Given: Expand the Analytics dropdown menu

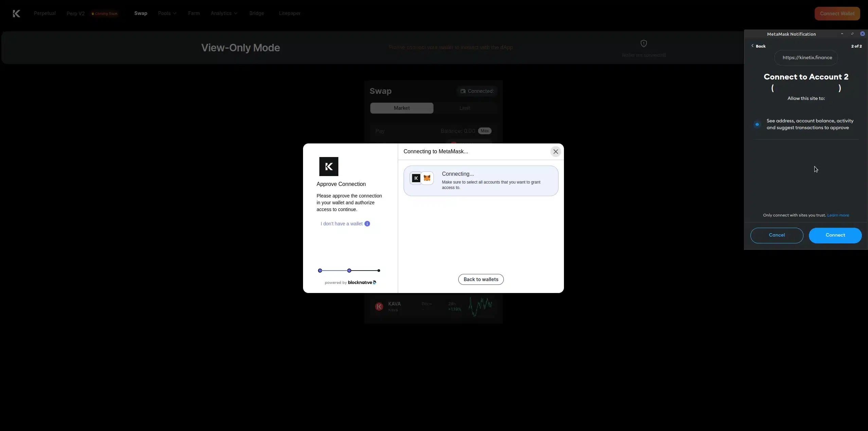Looking at the screenshot, I should pos(224,13).
